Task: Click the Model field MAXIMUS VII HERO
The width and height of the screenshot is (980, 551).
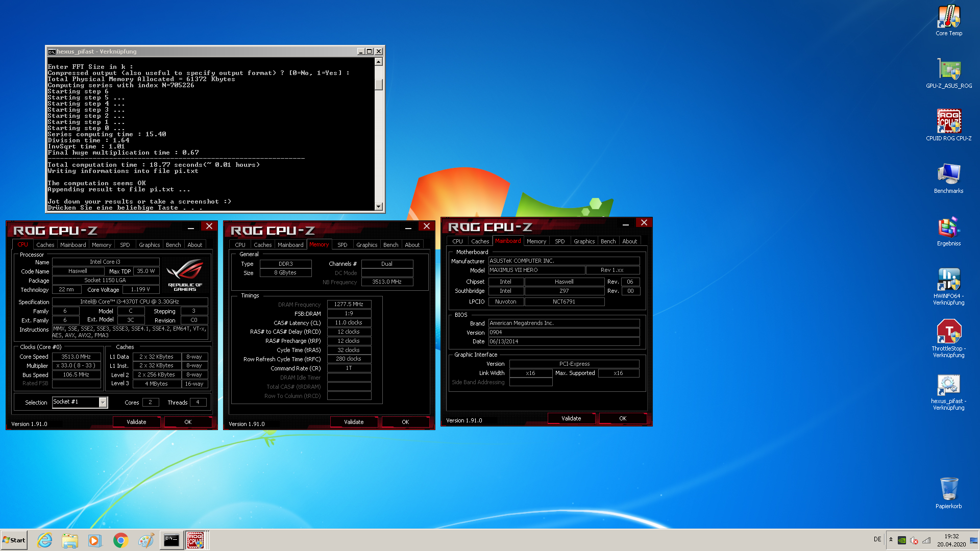Action: (x=536, y=270)
